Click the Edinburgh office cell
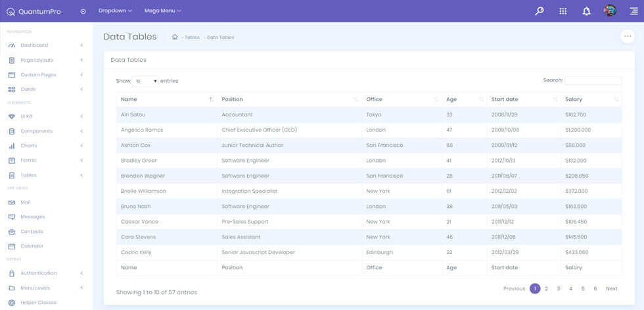The width and height of the screenshot is (644, 310). (402, 253)
